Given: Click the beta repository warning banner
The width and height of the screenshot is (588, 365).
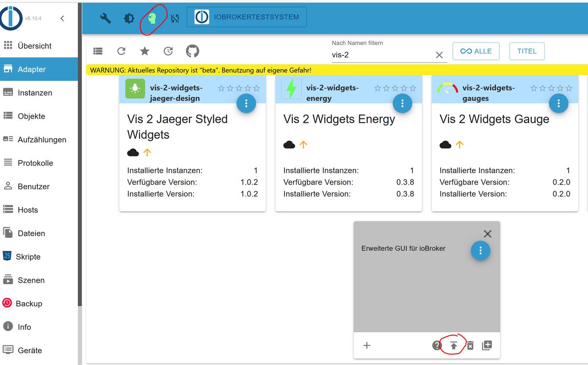Looking at the screenshot, I should coord(337,70).
